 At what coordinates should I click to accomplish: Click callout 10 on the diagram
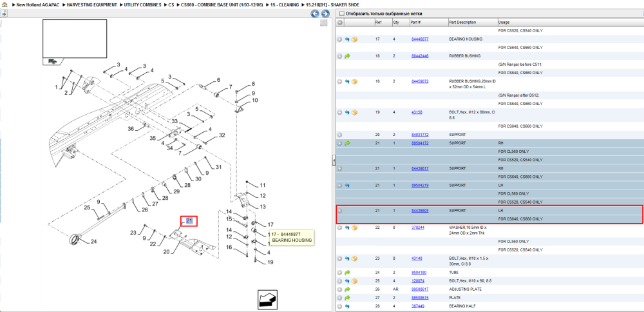pos(254,100)
